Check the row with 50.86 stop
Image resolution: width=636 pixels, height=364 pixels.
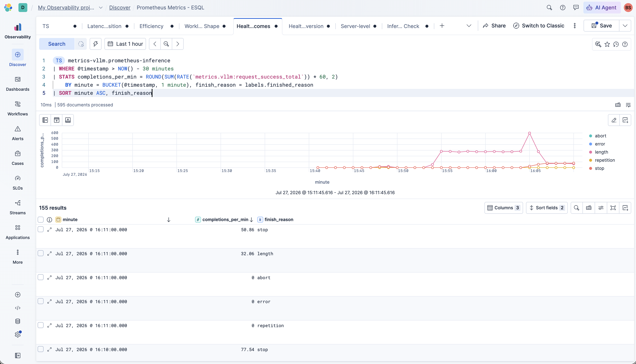click(x=41, y=229)
